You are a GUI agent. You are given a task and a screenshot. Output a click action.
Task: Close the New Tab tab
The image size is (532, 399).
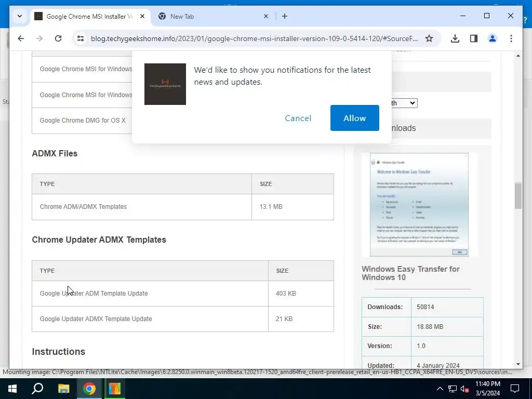point(266,16)
